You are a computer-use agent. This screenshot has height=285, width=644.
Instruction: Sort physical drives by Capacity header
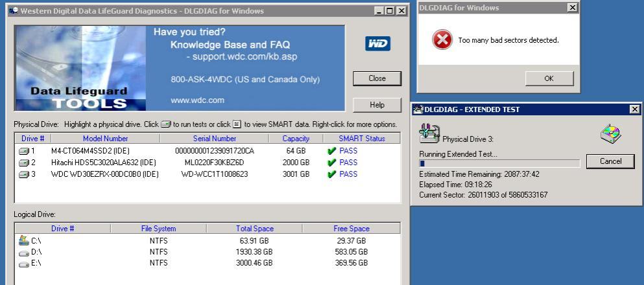click(x=296, y=139)
